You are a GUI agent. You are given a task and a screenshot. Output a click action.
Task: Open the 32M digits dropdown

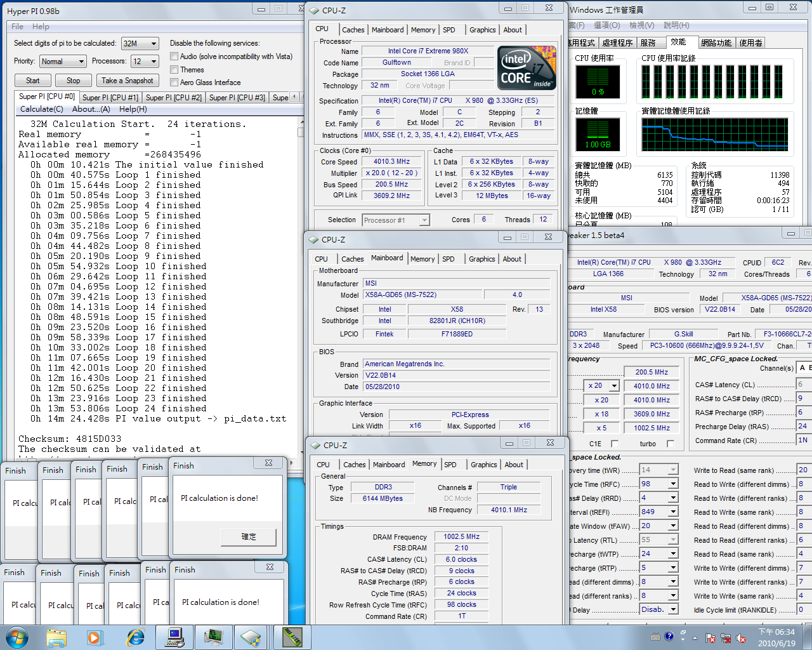pos(154,44)
